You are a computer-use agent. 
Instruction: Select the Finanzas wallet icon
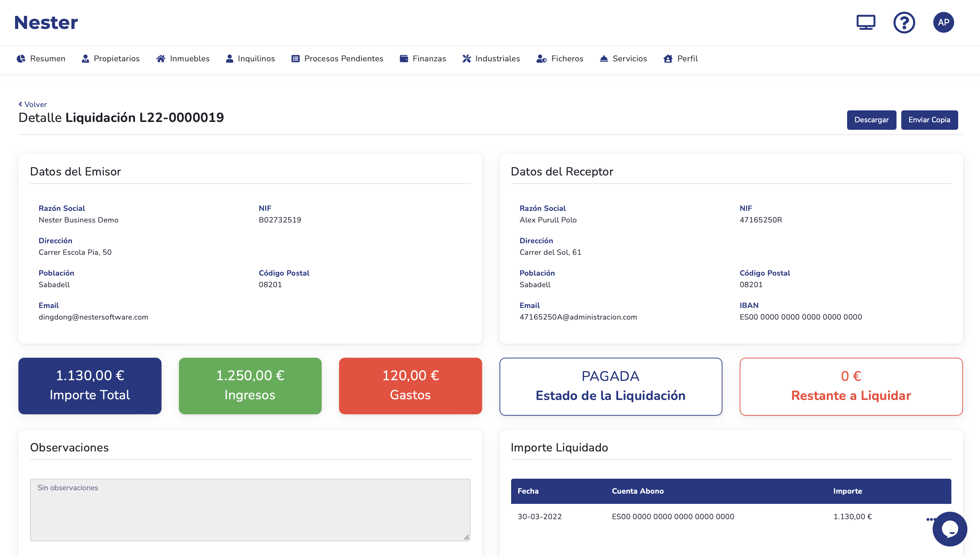(x=404, y=58)
